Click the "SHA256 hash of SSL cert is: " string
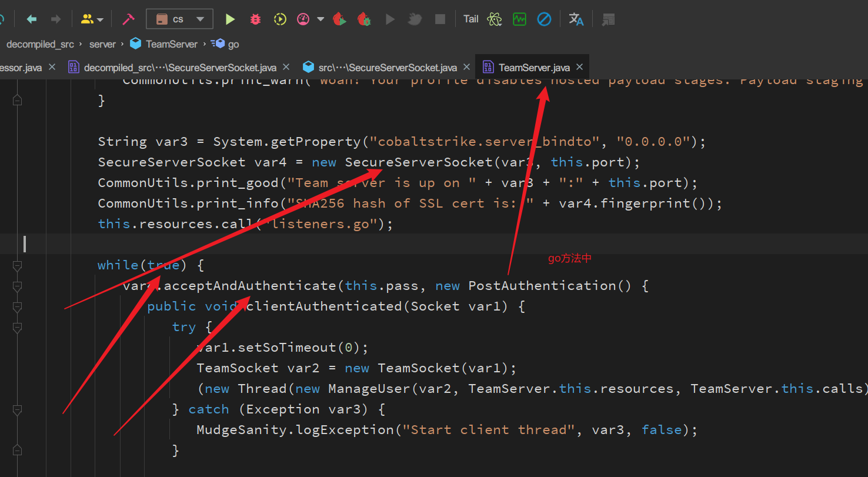Image resolution: width=868 pixels, height=477 pixels. click(410, 203)
